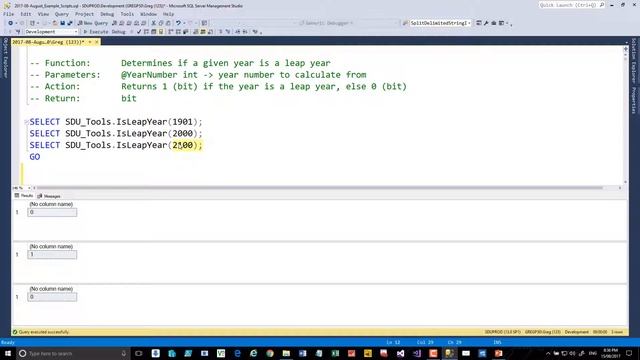Click the second result cell showing 1
This screenshot has width=640, height=360.
tap(52, 255)
